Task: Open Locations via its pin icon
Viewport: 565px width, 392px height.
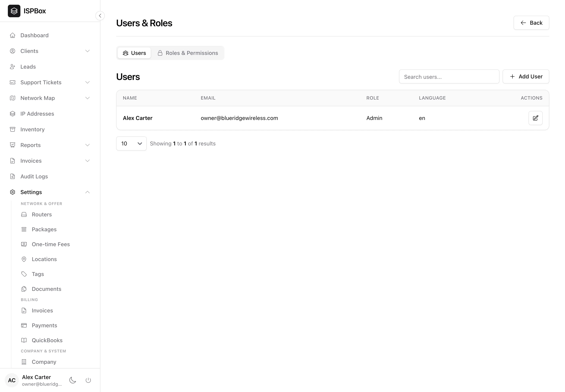Action: coord(24,259)
